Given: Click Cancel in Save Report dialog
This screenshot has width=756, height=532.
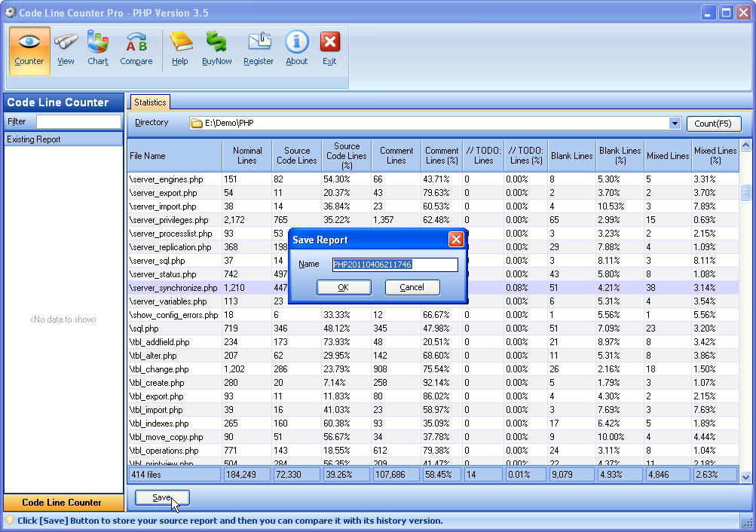Looking at the screenshot, I should pyautogui.click(x=412, y=287).
